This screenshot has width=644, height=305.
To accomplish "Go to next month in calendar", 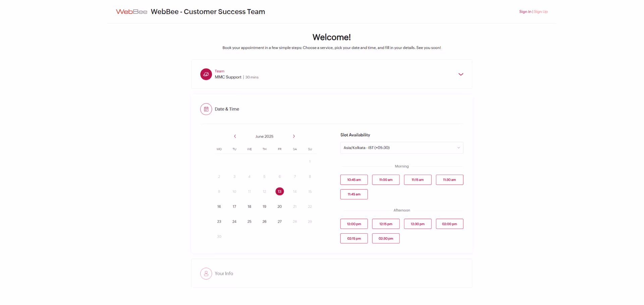I will [x=294, y=136].
